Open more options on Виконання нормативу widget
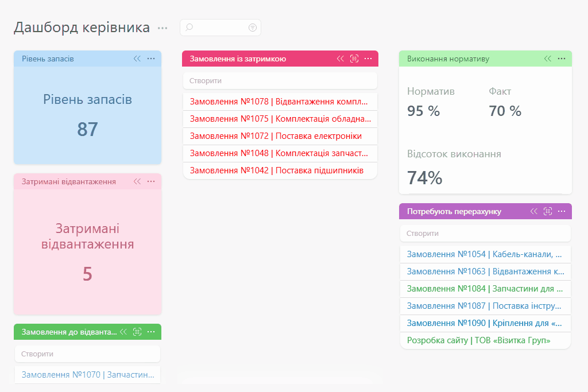 (562, 59)
